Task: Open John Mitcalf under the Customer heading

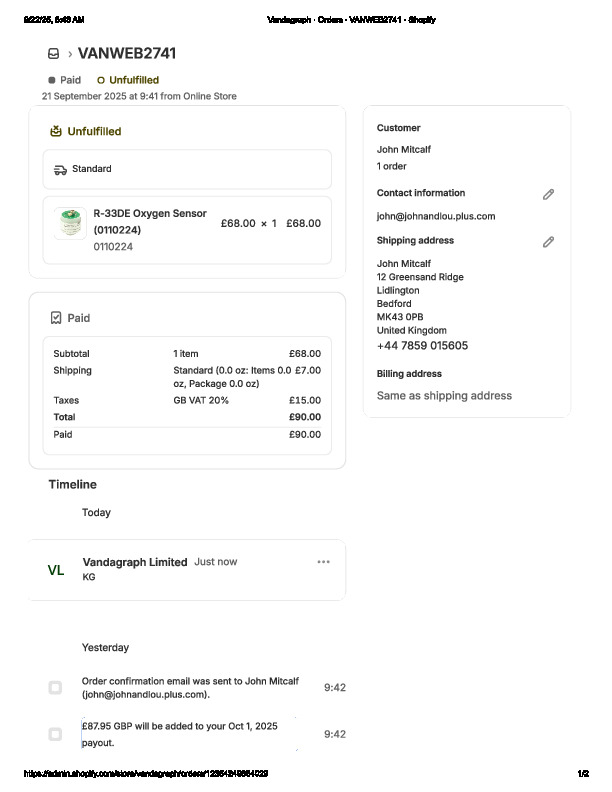Action: [404, 150]
